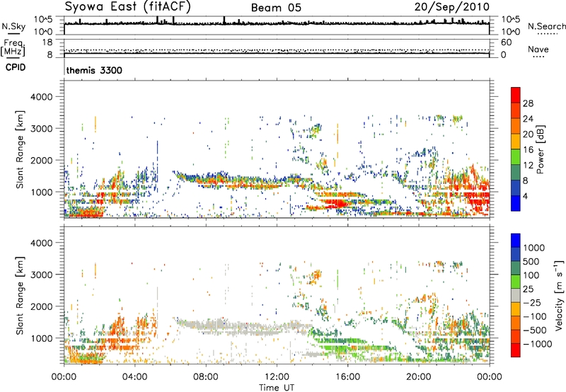Click the noise spike near 09:00 in N.Sky trace
This screenshot has height=392, width=566.
(224, 21)
